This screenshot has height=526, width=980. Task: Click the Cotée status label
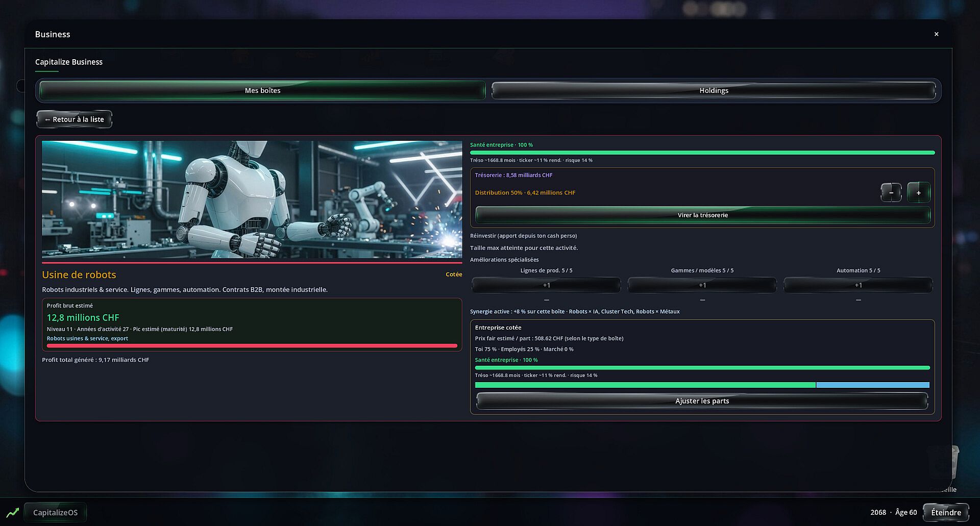[x=453, y=274]
